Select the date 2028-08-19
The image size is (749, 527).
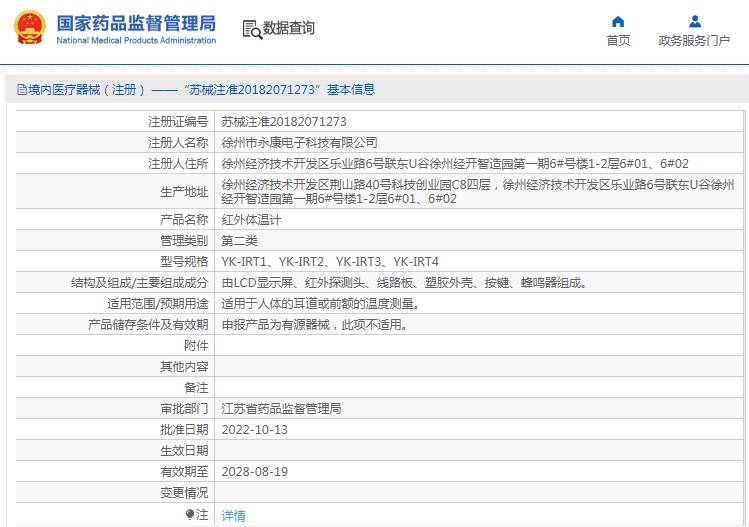coord(255,472)
